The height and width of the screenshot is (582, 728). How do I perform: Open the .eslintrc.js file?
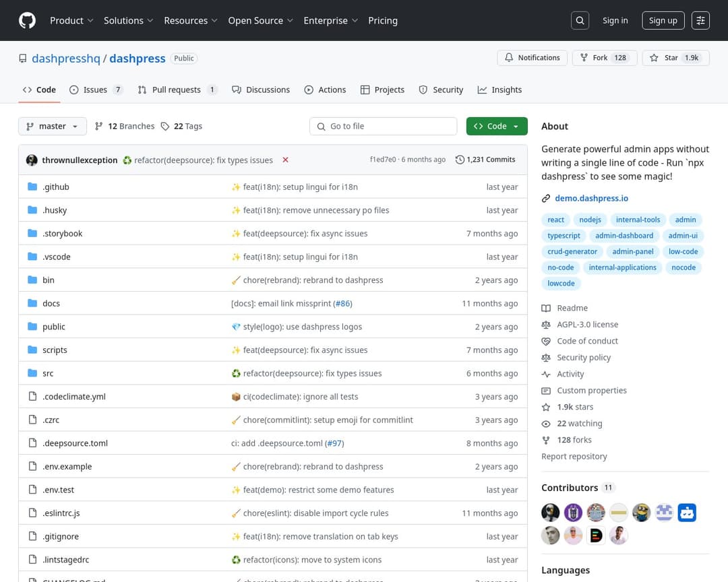pos(61,513)
